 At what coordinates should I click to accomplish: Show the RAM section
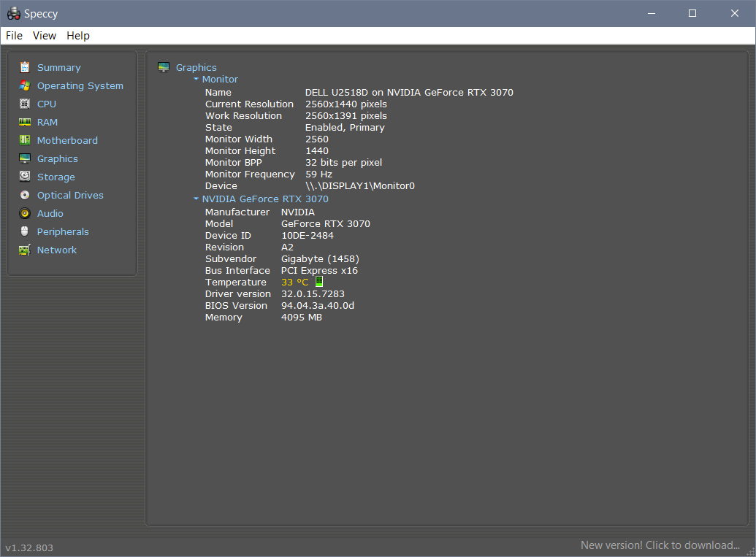(x=47, y=123)
